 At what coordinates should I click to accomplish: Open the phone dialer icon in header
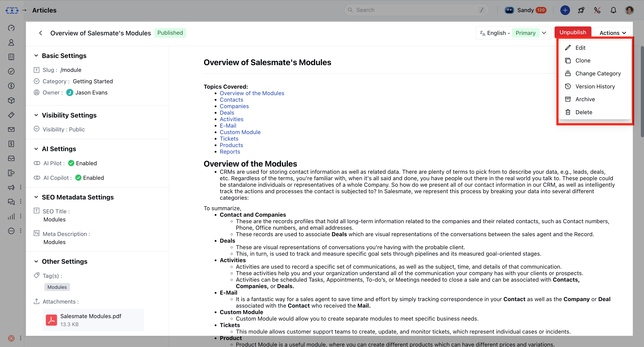coord(597,10)
